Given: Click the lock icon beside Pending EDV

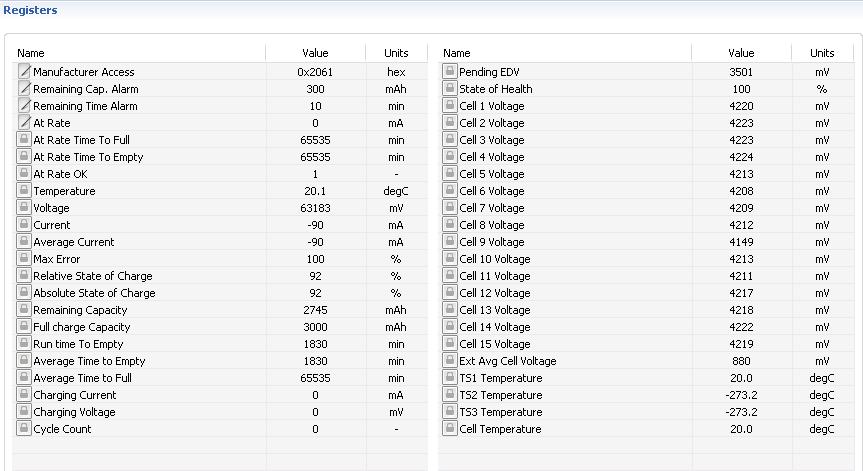Looking at the screenshot, I should click(450, 72).
